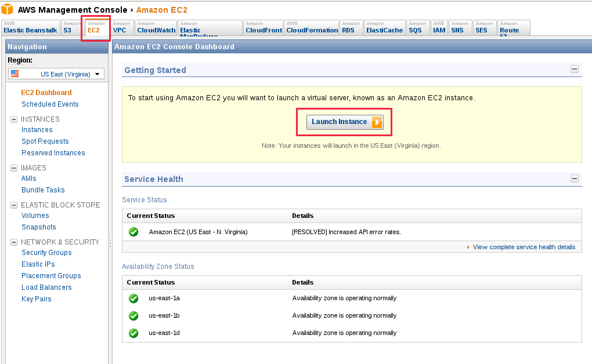Image resolution: width=592 pixels, height=364 pixels.
Task: Open Bundle Tasks page
Action: point(43,190)
